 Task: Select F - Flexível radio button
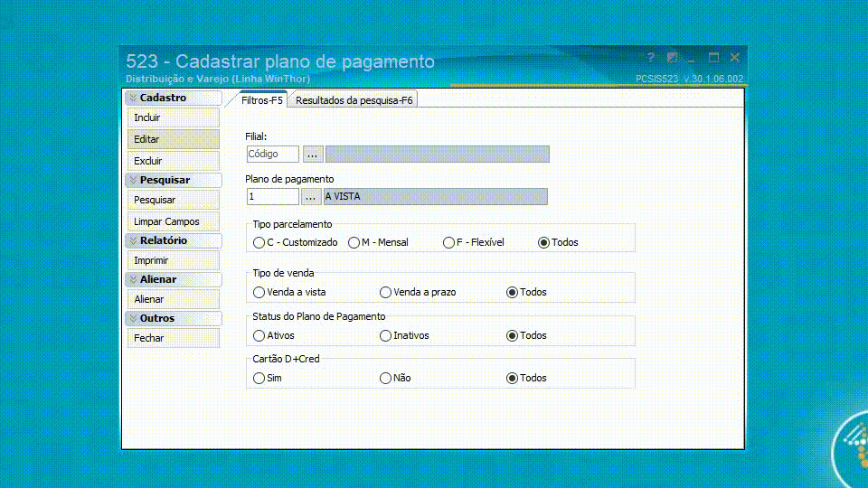pyautogui.click(x=448, y=243)
